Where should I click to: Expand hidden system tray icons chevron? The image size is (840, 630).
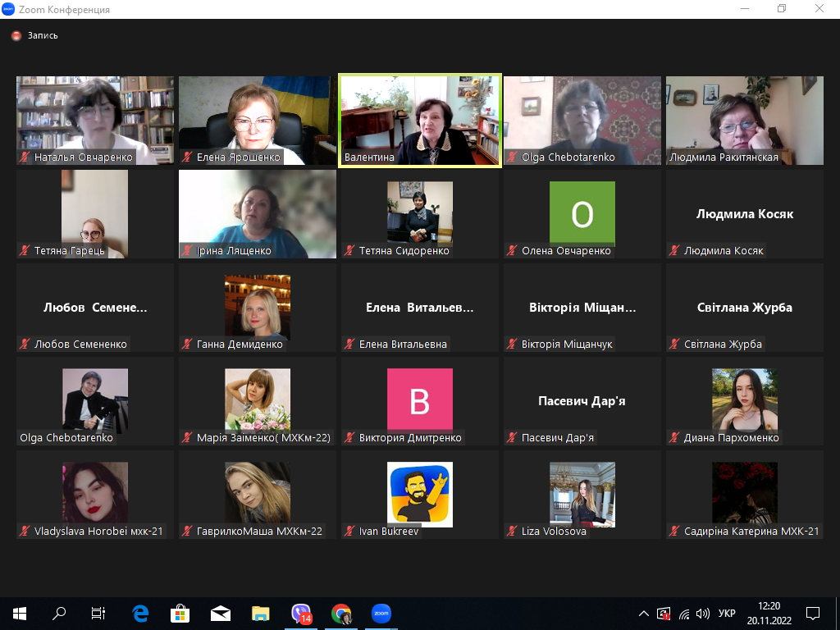click(644, 614)
